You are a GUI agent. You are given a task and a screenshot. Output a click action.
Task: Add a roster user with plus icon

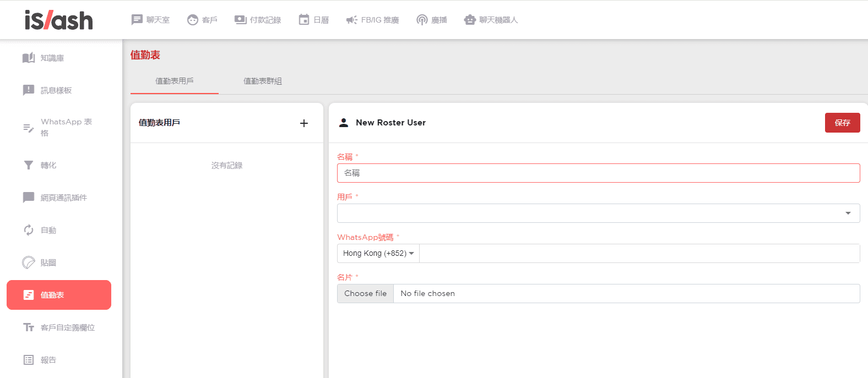point(304,123)
